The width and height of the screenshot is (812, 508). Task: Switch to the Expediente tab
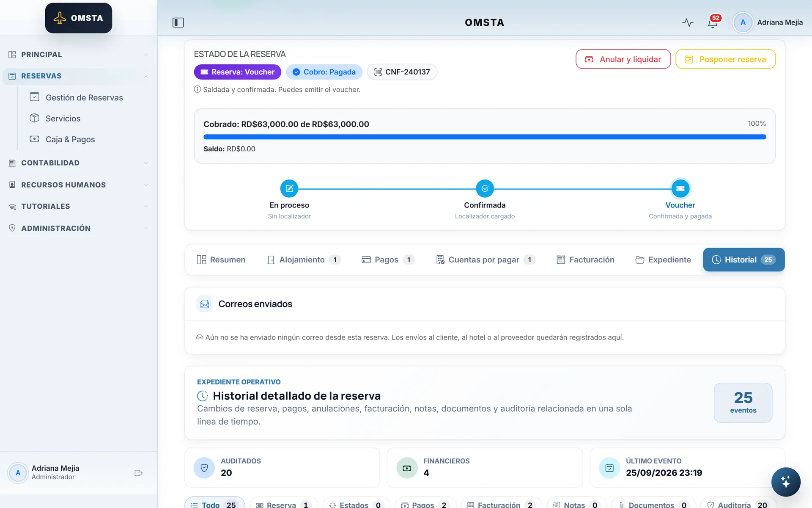(663, 260)
